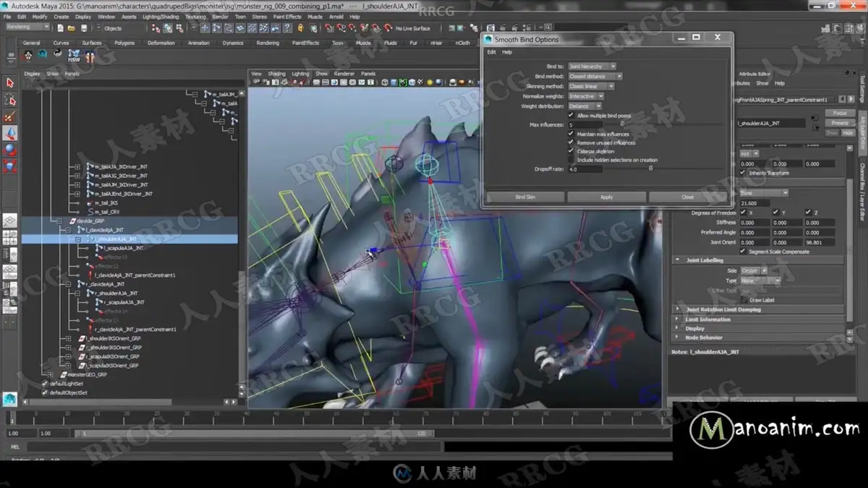Image resolution: width=868 pixels, height=488 pixels.
Task: Select the arrow Select tool in toolbox
Action: pos(10,83)
